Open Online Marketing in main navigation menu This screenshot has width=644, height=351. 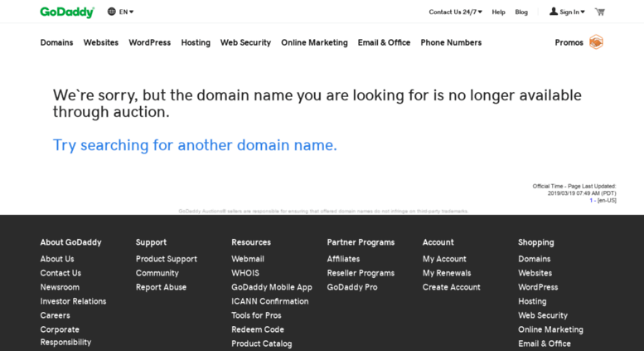[314, 43]
